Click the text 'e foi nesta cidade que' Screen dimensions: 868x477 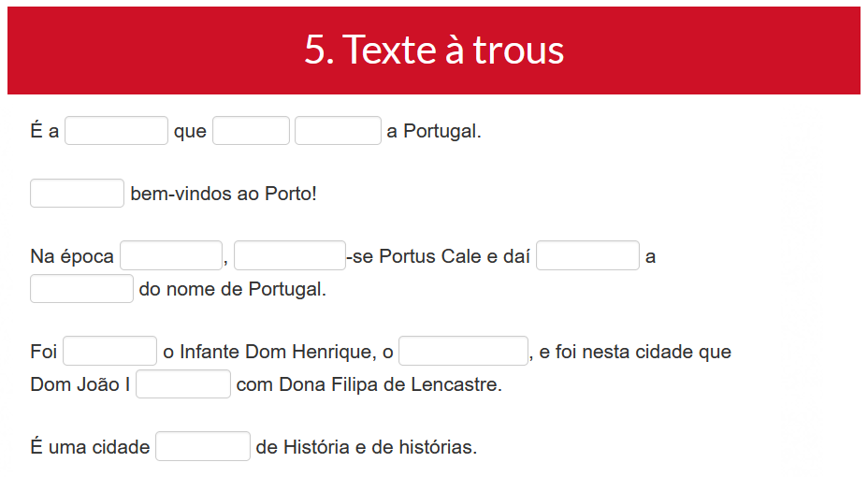(x=635, y=352)
